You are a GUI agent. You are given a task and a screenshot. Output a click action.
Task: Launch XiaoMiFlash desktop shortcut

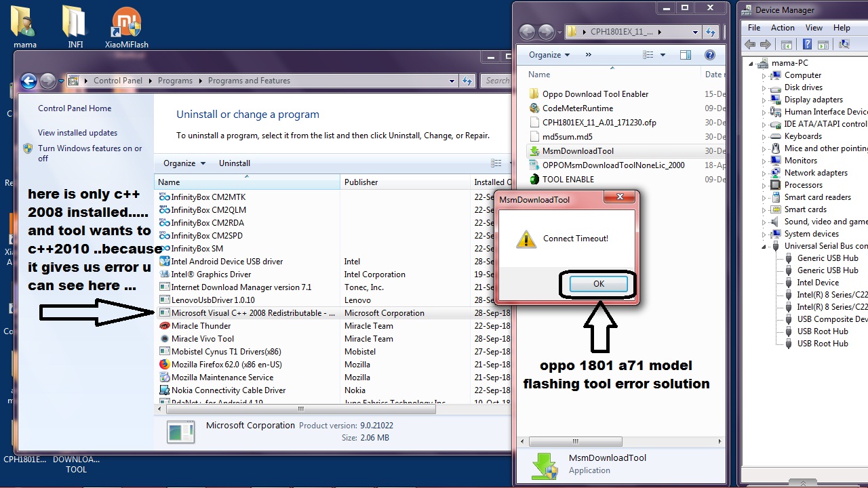tap(127, 27)
